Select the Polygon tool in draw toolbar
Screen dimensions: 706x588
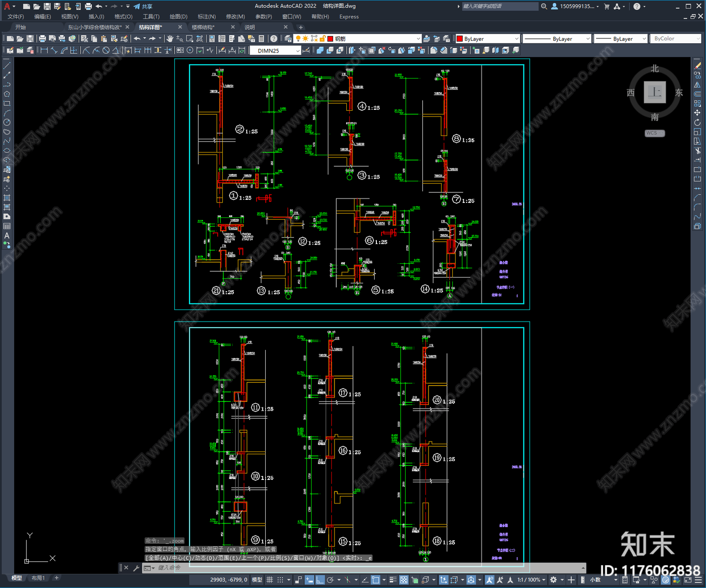[7, 94]
